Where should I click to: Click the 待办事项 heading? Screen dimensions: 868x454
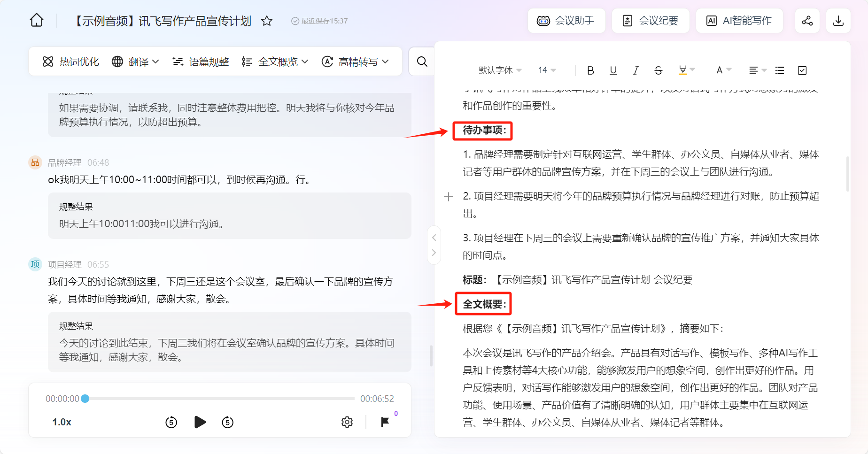coord(485,131)
